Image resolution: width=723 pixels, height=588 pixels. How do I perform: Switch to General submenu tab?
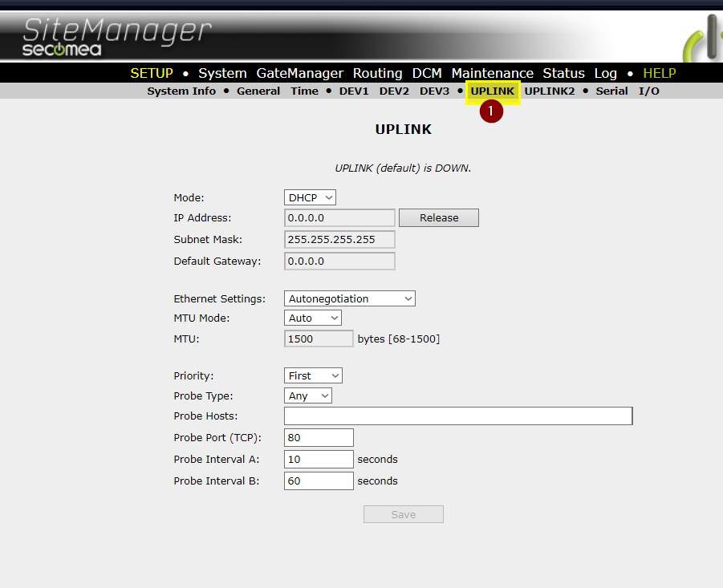(258, 91)
